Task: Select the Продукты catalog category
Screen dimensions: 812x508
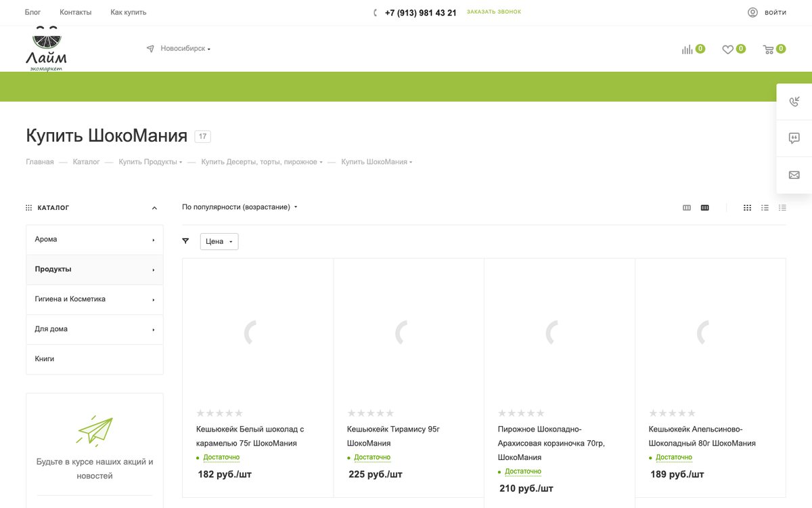Action: (95, 270)
